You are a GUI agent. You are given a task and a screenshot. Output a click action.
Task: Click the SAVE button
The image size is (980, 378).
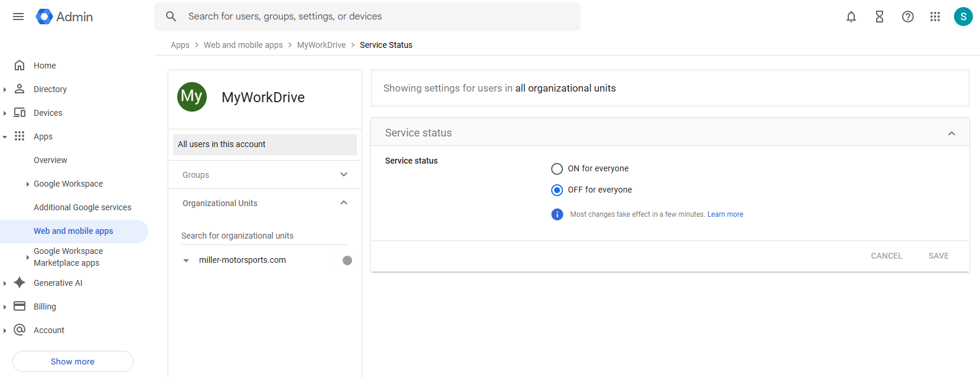tap(938, 256)
